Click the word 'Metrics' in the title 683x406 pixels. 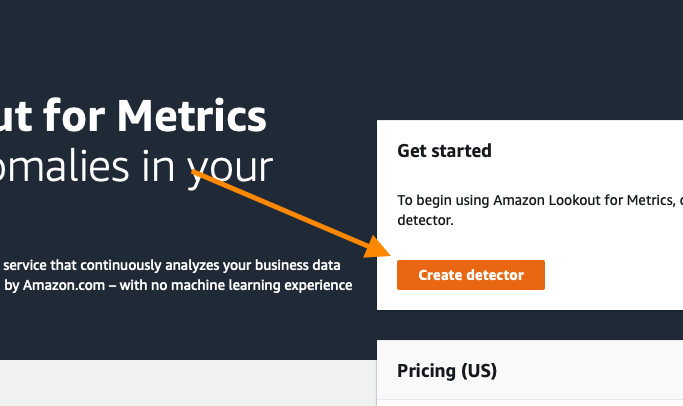tap(192, 116)
